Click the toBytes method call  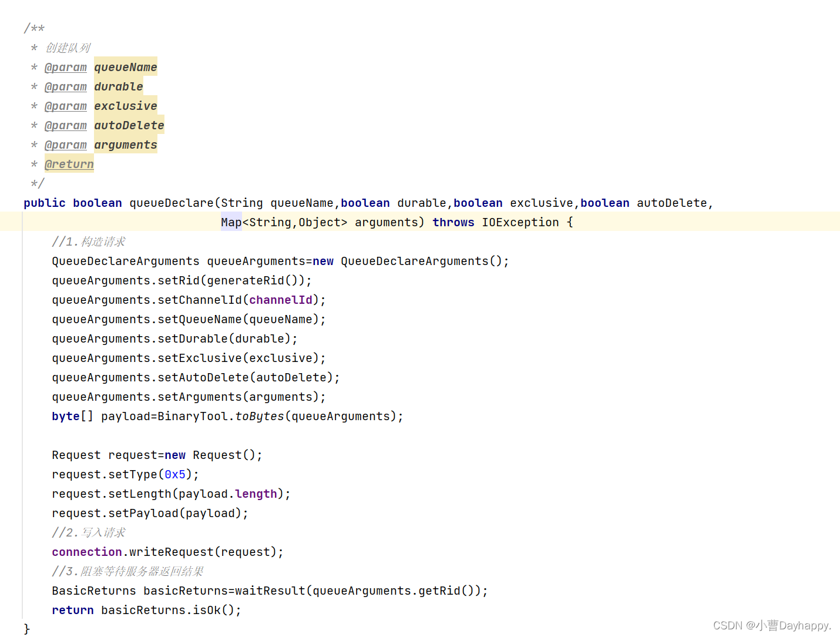[260, 416]
